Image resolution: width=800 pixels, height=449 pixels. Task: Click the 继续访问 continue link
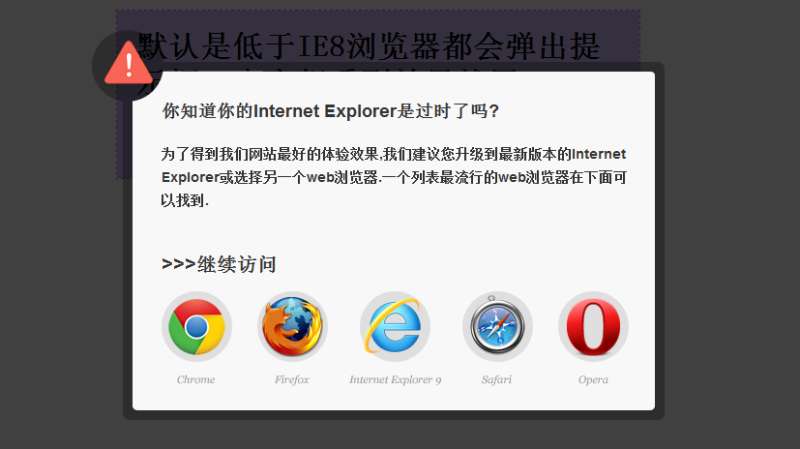pos(237,264)
